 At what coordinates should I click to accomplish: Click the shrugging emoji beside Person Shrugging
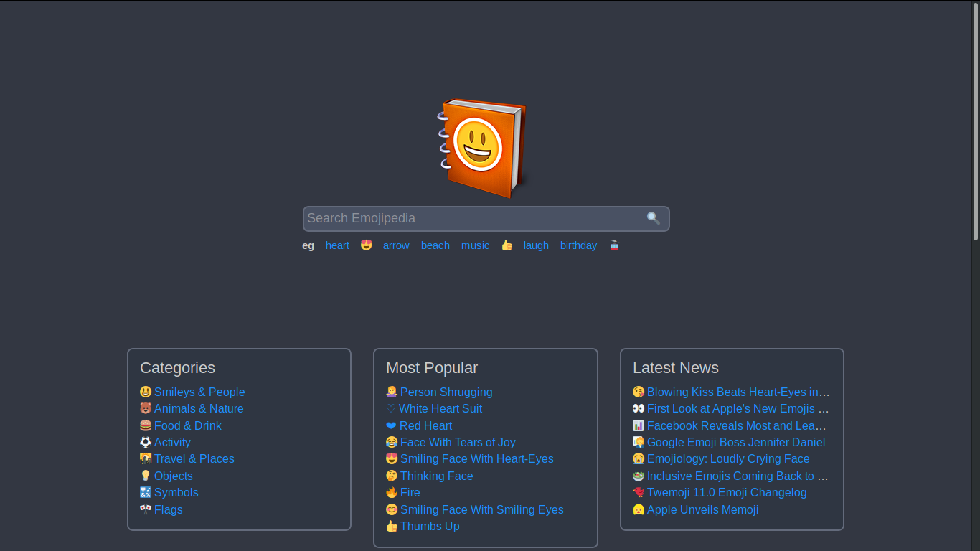tap(392, 392)
